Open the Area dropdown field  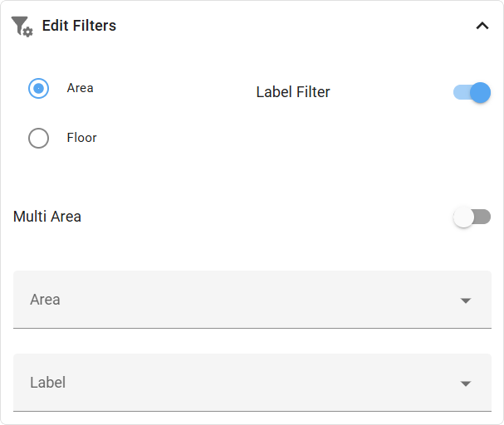[x=252, y=300]
